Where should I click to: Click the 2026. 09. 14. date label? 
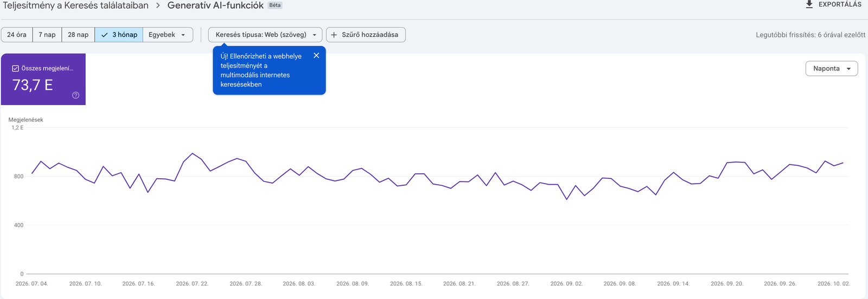point(673,284)
